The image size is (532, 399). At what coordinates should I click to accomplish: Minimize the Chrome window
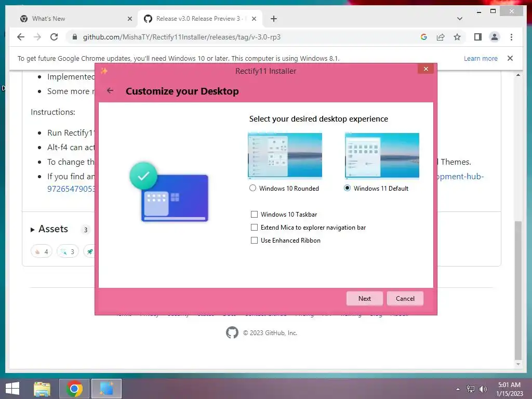click(478, 11)
